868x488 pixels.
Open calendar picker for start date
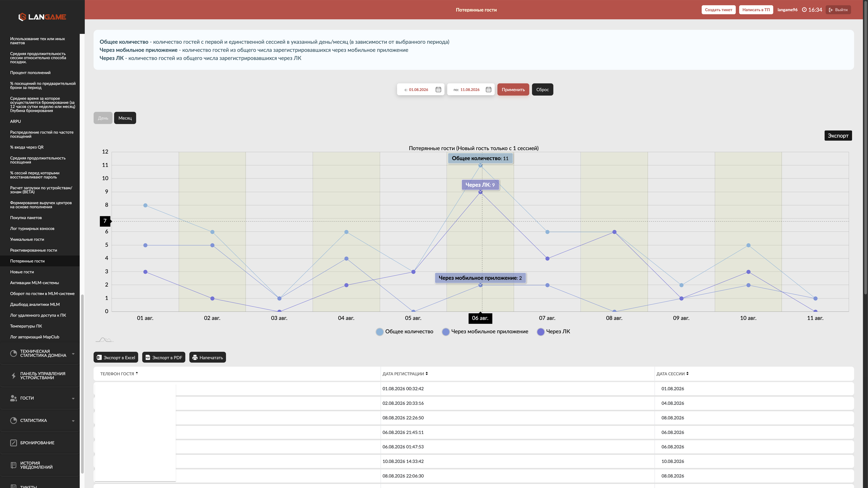pyautogui.click(x=438, y=90)
